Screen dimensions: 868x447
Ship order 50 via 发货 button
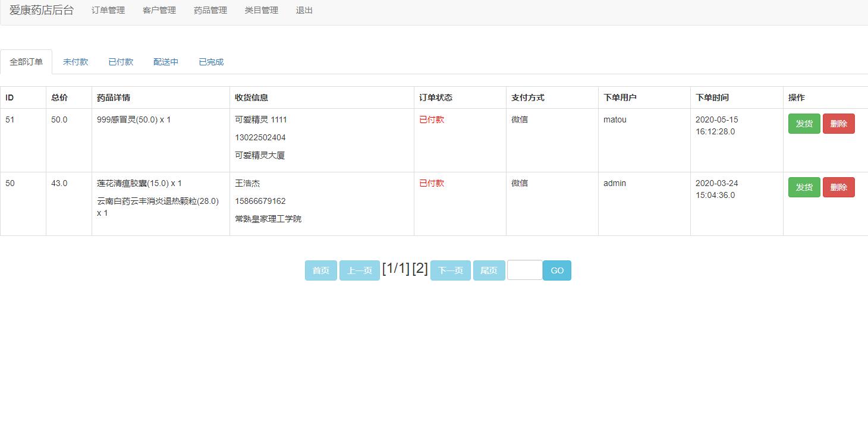point(804,187)
